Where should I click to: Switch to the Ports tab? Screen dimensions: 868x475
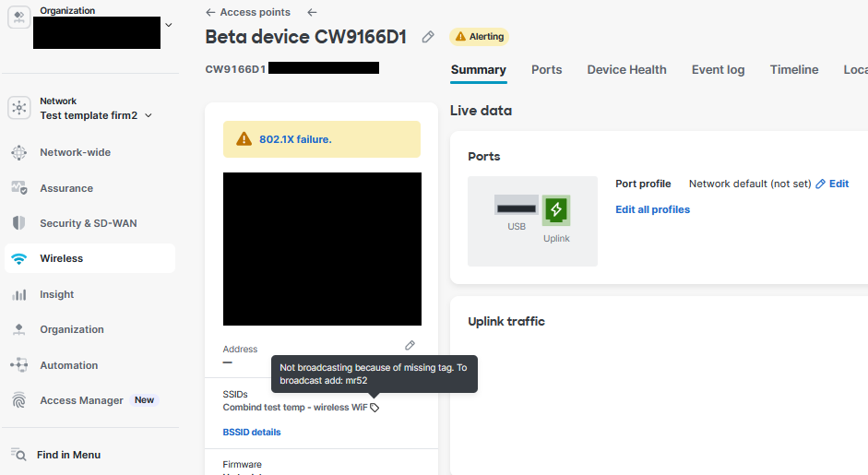546,70
